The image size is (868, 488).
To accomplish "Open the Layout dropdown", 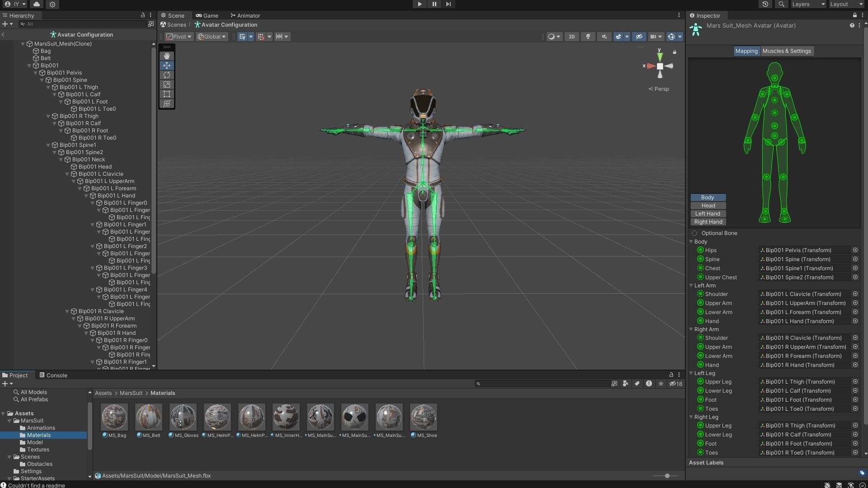I will 846,4.
